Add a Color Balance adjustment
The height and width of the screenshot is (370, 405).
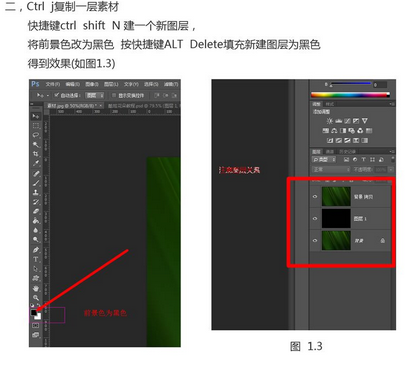point(334,131)
